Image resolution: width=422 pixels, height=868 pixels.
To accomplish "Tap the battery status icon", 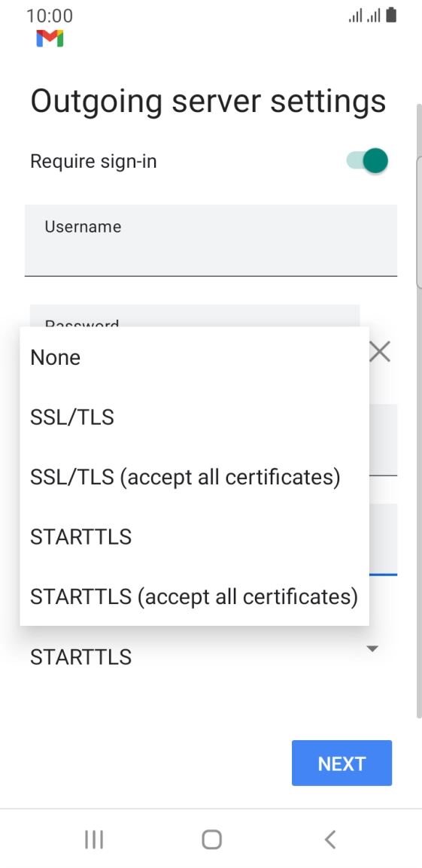I will [392, 15].
